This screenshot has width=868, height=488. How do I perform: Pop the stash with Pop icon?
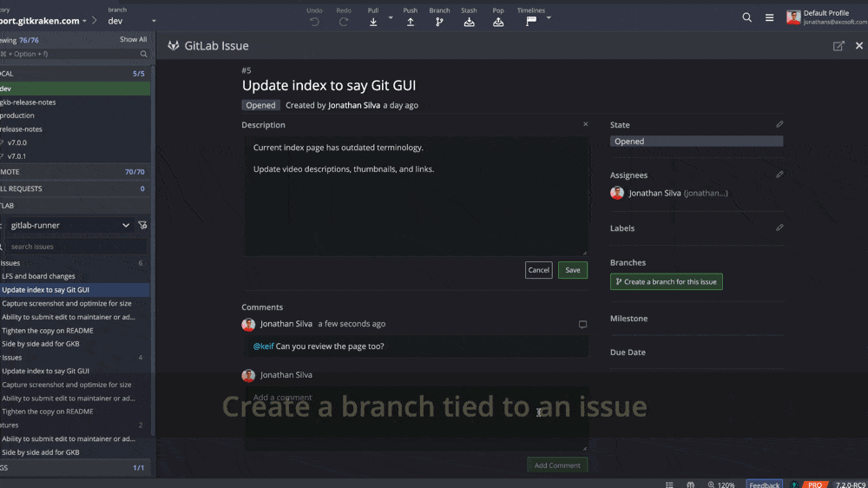(498, 22)
